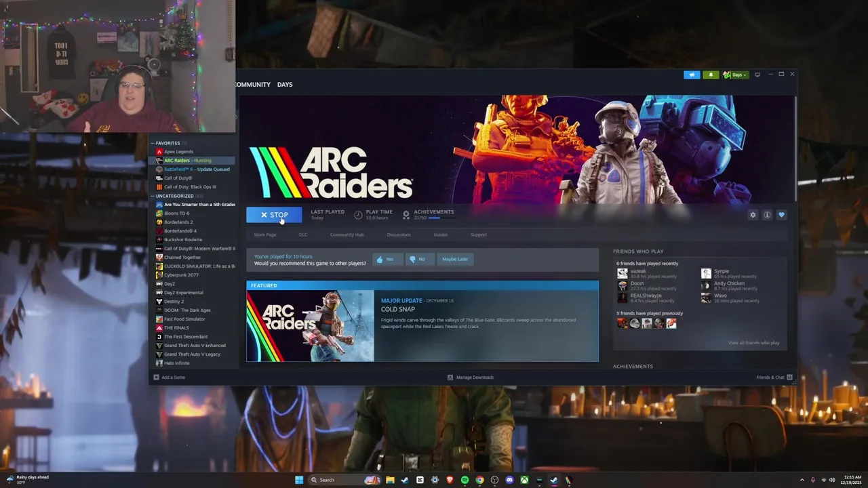Open the Cold Snap update thumbnail

pos(310,326)
